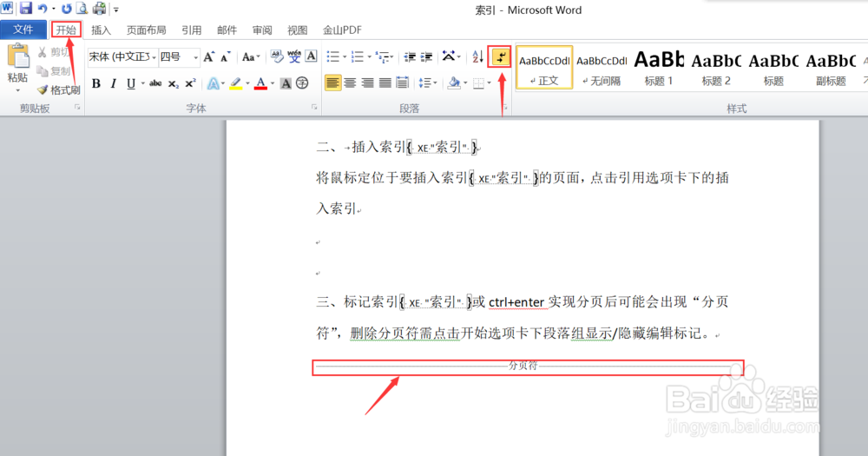Apply superscript formatting
Image resolution: width=868 pixels, height=456 pixels.
[190, 83]
